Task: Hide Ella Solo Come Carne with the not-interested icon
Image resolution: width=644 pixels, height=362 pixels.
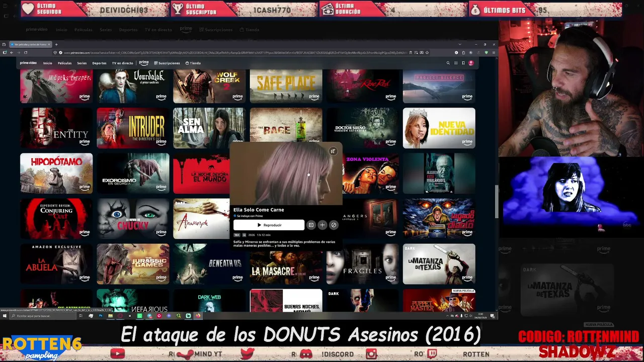Action: click(333, 225)
